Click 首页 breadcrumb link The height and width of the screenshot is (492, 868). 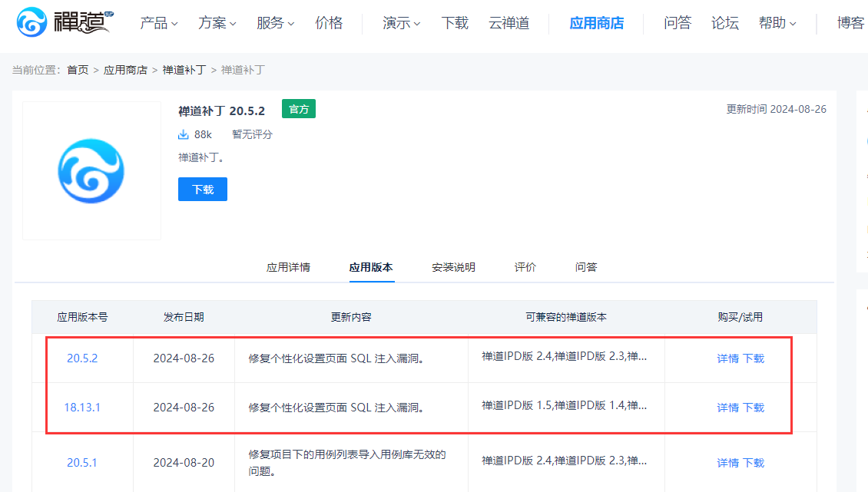pos(78,71)
